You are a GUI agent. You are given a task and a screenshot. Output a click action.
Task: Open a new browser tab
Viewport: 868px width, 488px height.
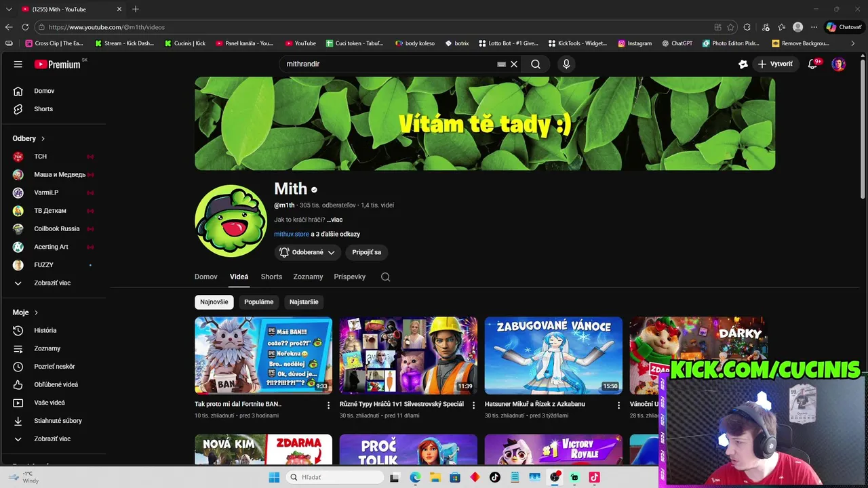136,9
